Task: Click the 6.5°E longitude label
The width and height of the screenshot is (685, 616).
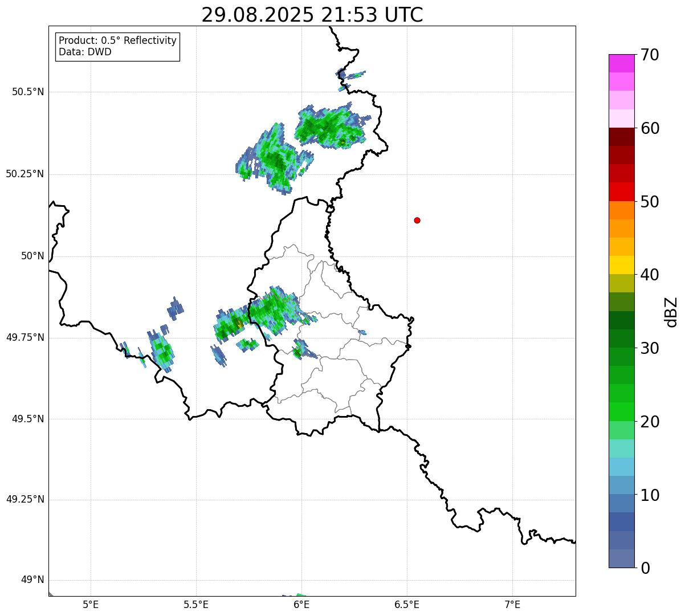Action: 407,605
